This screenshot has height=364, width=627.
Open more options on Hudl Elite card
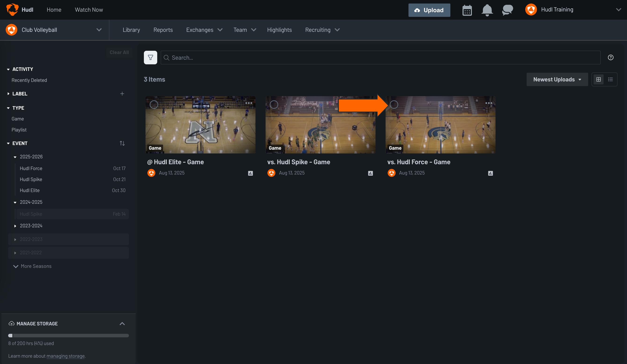pos(249,103)
